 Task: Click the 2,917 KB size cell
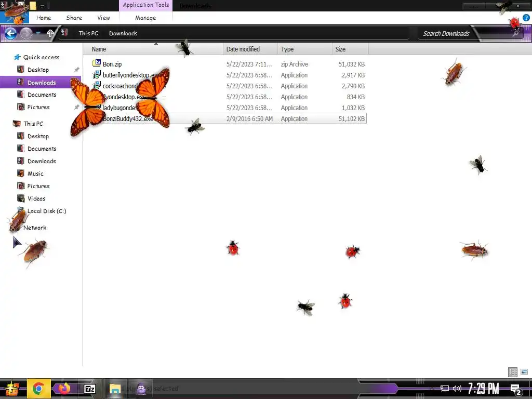point(353,75)
